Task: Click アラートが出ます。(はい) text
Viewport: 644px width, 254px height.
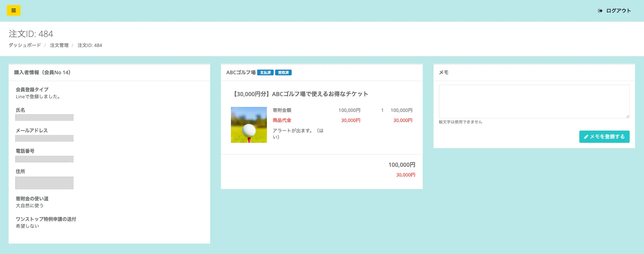Action: pos(298,133)
